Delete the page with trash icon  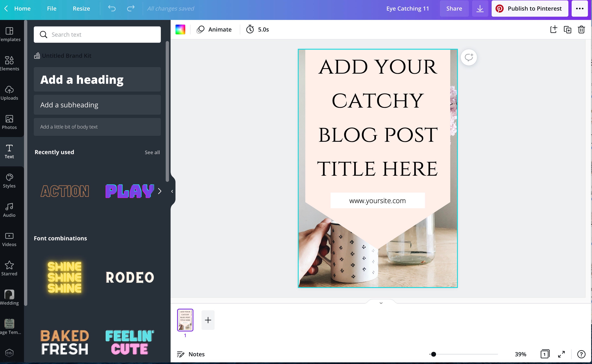(581, 29)
